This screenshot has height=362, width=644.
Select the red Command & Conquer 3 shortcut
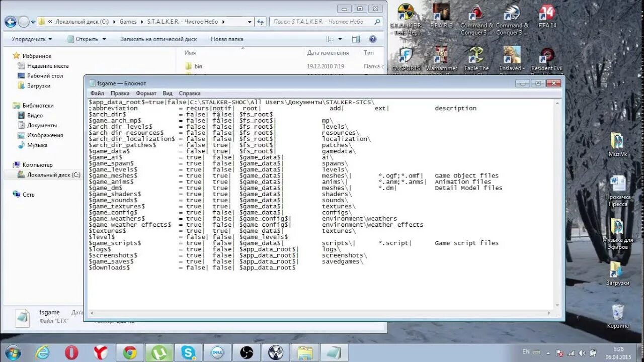coord(476,19)
